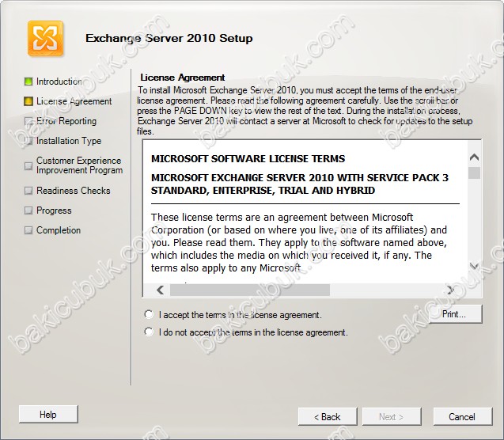Image resolution: width=504 pixels, height=440 pixels.
Task: Click the License Agreement step label
Action: tap(74, 101)
